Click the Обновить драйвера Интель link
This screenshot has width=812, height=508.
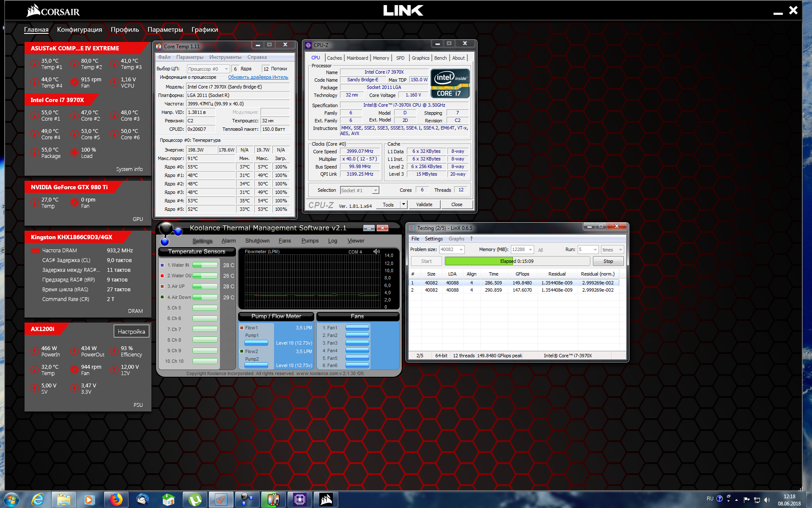point(258,77)
